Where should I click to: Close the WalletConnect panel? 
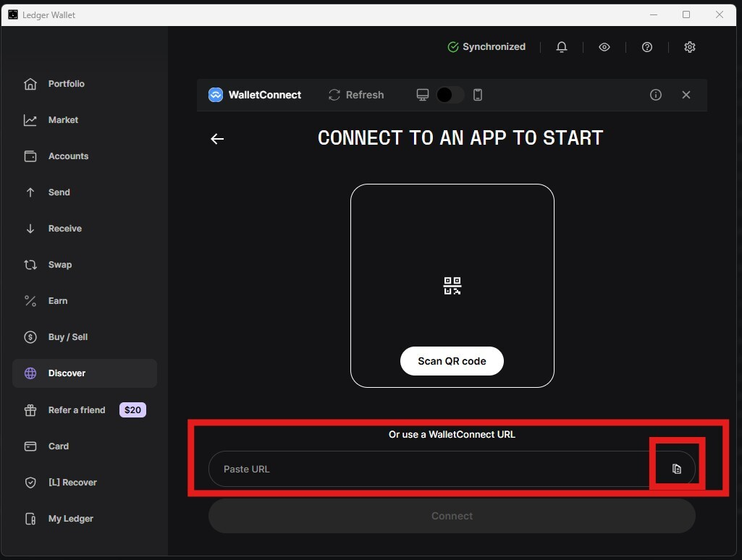[x=686, y=95]
